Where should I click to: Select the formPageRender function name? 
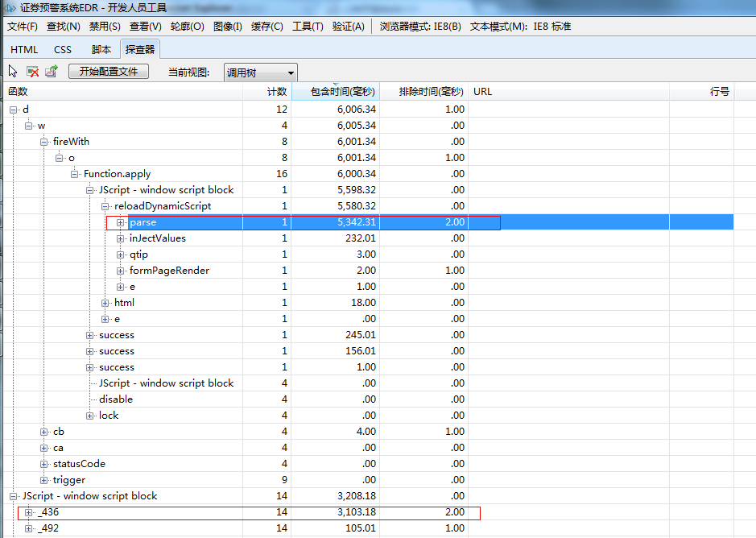[x=169, y=271]
